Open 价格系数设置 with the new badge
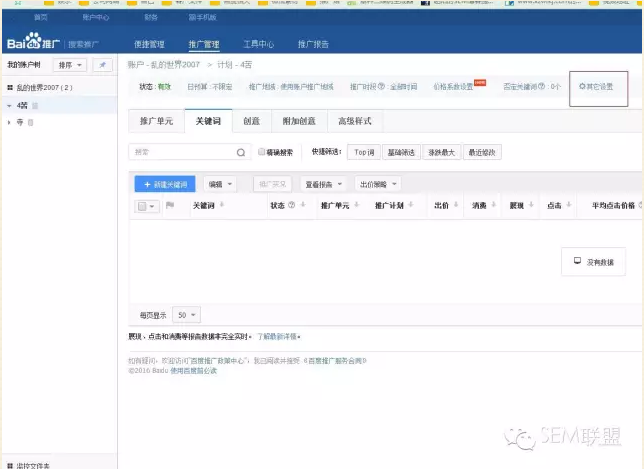 tap(453, 87)
